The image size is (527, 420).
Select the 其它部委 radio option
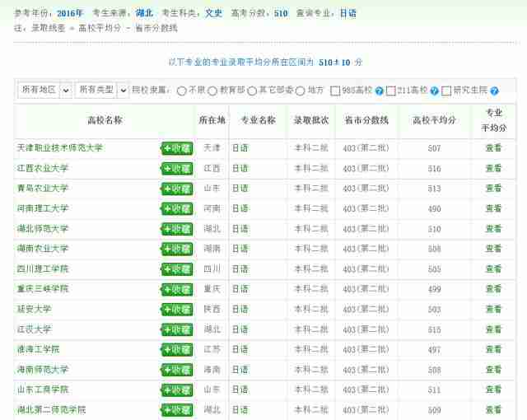coord(252,91)
